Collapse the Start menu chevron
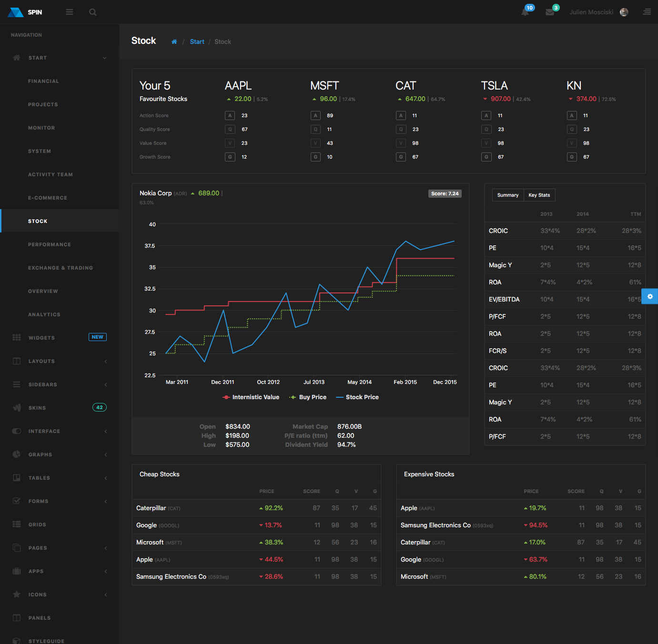The height and width of the screenshot is (644, 658). (x=105, y=58)
